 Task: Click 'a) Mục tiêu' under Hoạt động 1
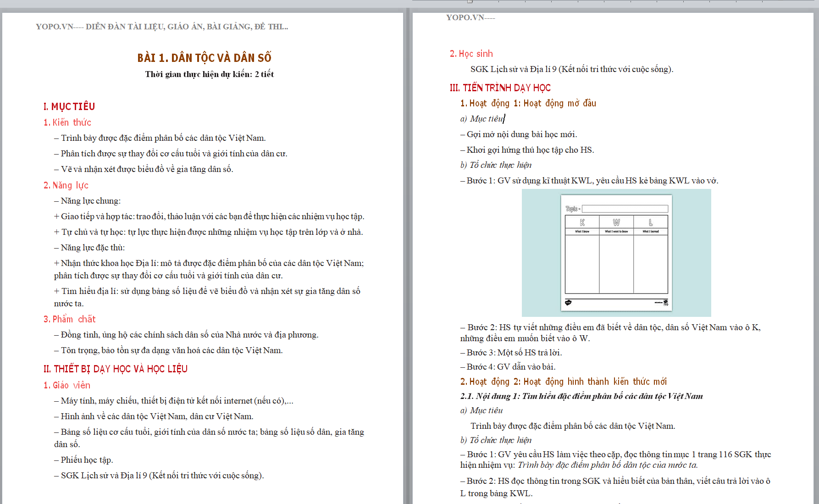click(x=482, y=119)
